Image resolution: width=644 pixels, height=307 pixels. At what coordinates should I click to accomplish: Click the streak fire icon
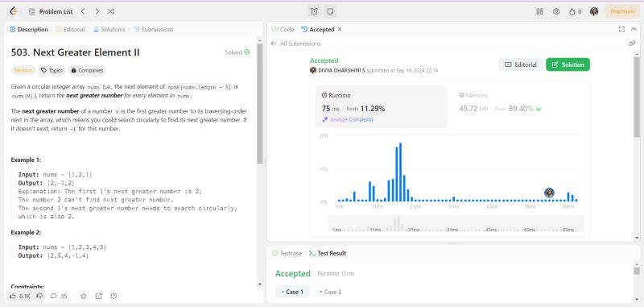[572, 11]
